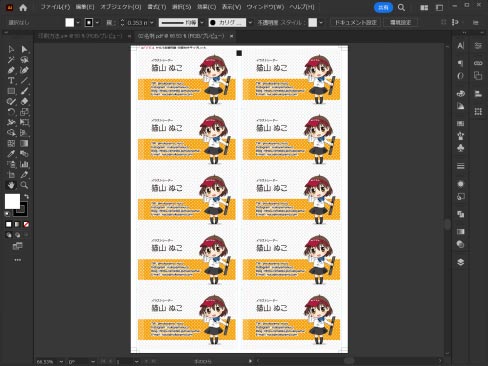488x366 pixels.
Task: Click the ドキュメント設定 button
Action: (x=355, y=23)
